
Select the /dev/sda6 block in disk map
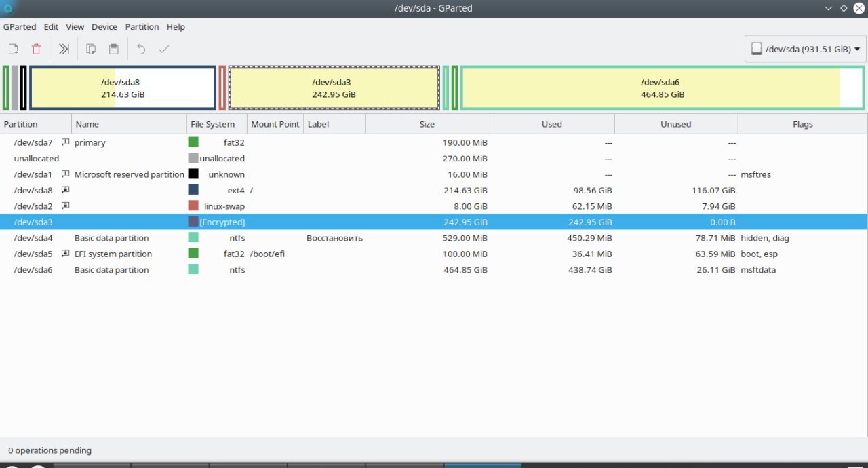pyautogui.click(x=663, y=87)
